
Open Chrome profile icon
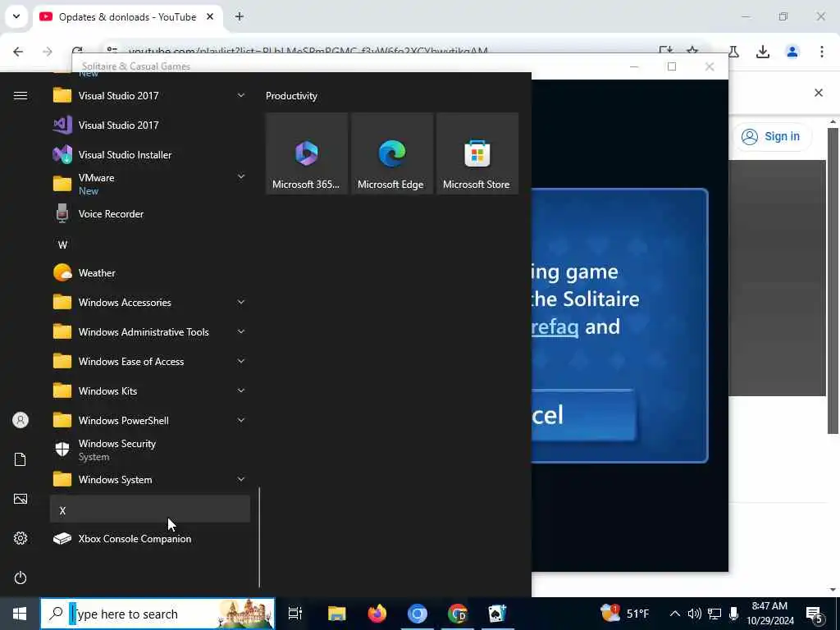792,52
